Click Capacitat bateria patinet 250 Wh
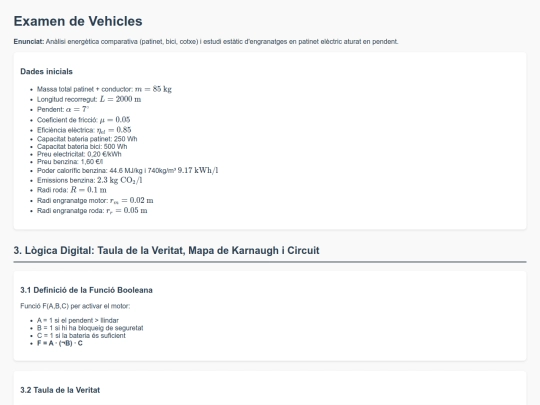Image resolution: width=540 pixels, height=405 pixels. [87, 139]
